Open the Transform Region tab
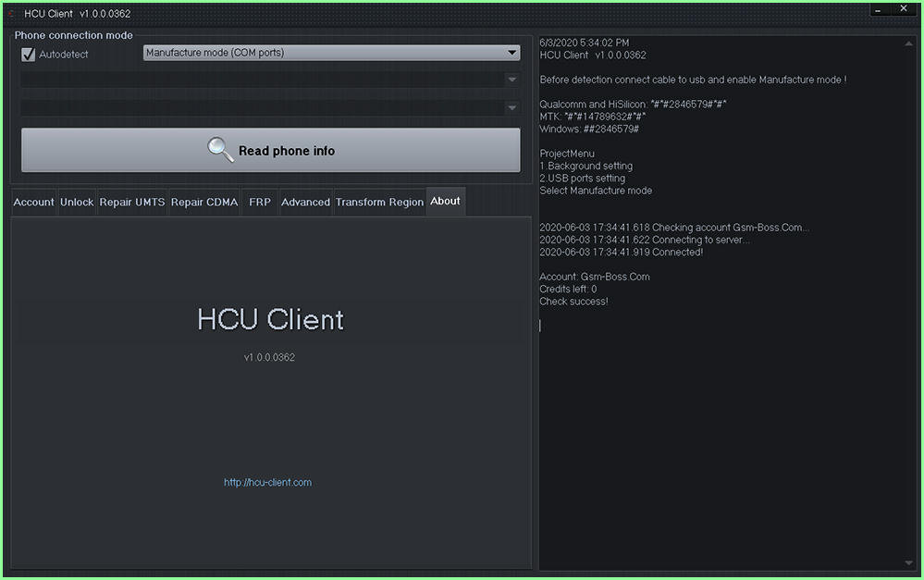Viewport: 924px width, 580px height. (x=379, y=203)
